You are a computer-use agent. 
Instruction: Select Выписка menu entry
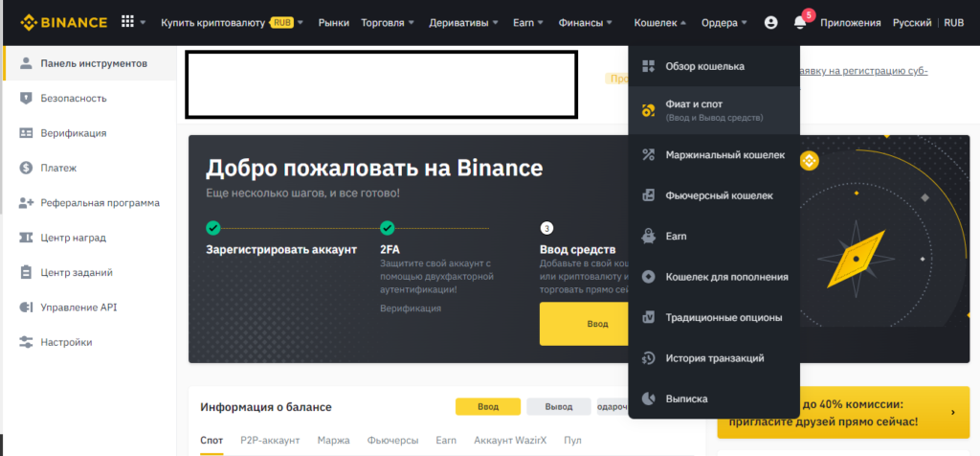(x=714, y=399)
